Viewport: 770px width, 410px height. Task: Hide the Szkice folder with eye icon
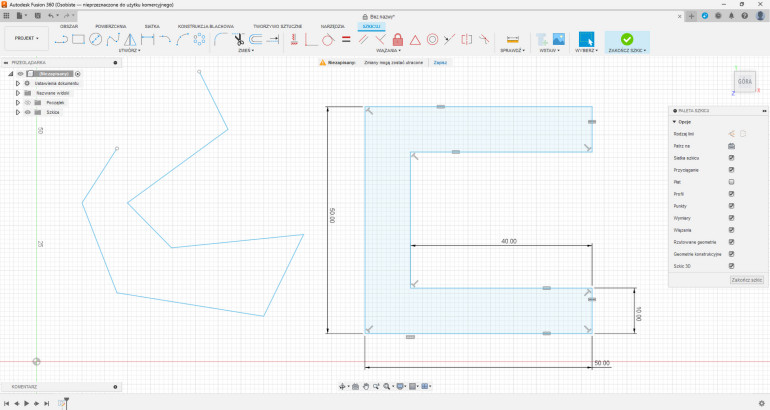tap(28, 113)
